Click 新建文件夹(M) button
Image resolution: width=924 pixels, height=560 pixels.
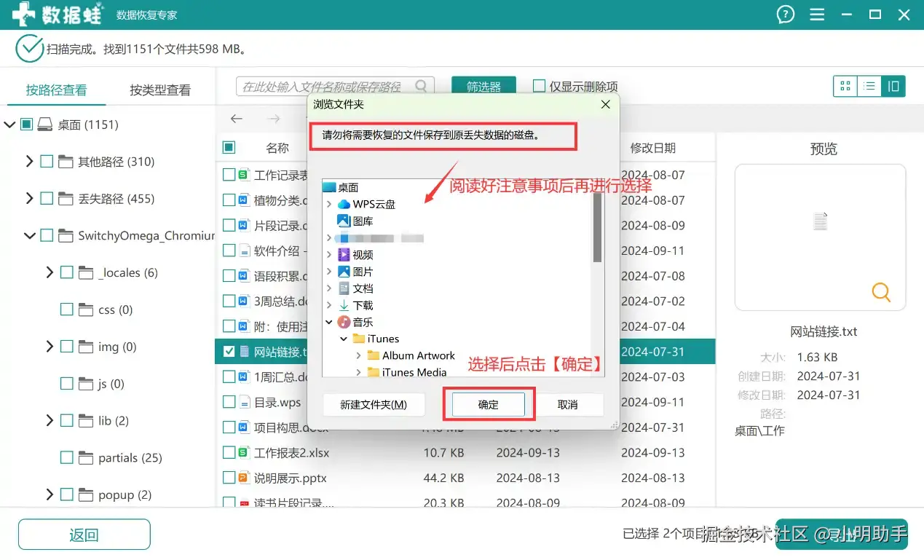pos(374,405)
